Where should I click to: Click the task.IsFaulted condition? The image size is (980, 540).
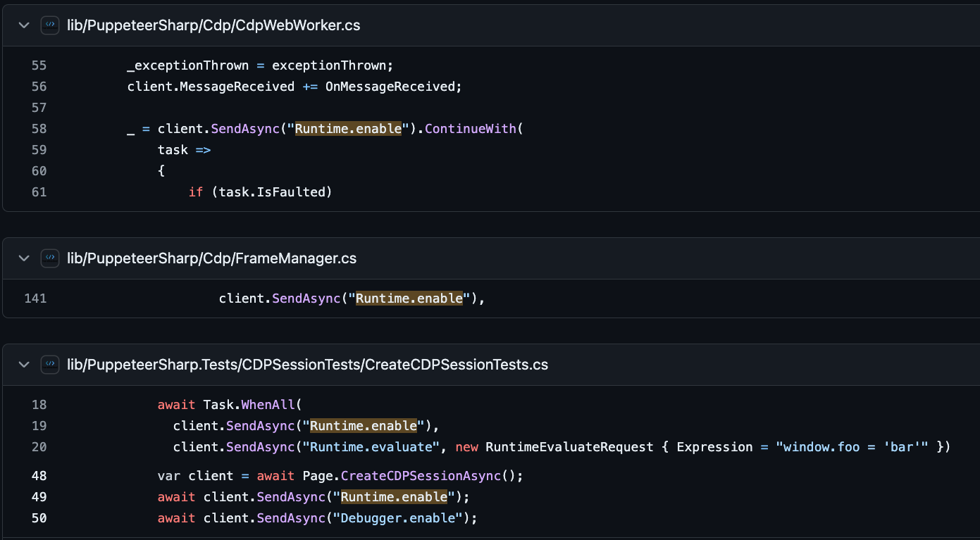[272, 192]
